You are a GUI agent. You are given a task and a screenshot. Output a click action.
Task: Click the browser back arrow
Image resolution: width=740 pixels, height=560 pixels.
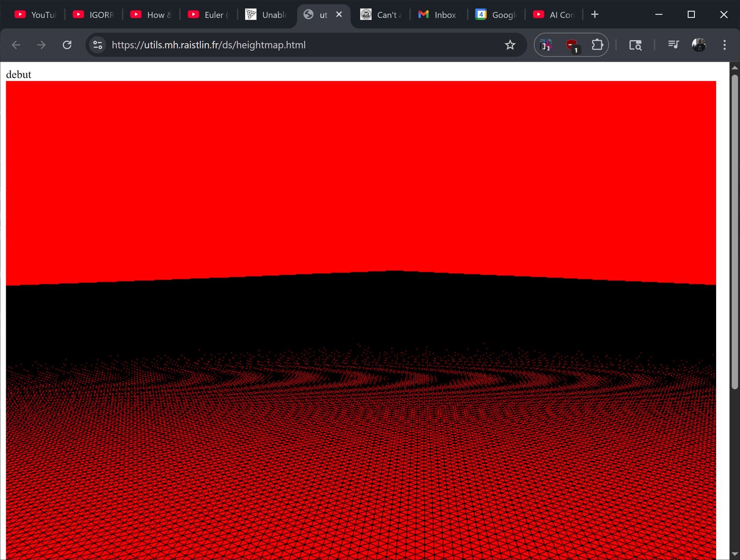[16, 45]
